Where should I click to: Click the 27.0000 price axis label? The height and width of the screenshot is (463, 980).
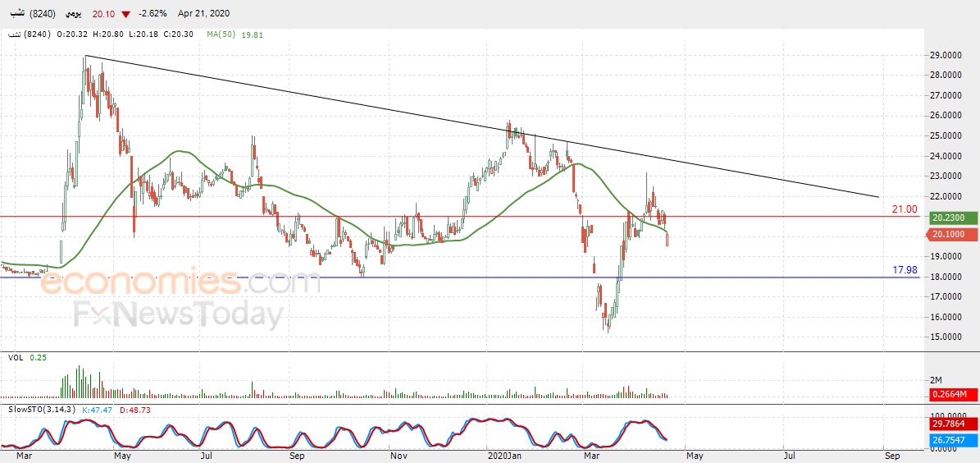(946, 96)
